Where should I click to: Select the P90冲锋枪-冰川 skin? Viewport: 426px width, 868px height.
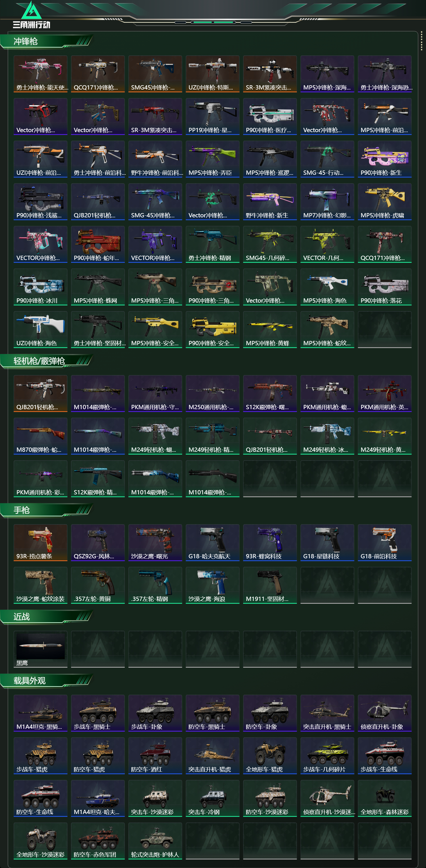(40, 287)
